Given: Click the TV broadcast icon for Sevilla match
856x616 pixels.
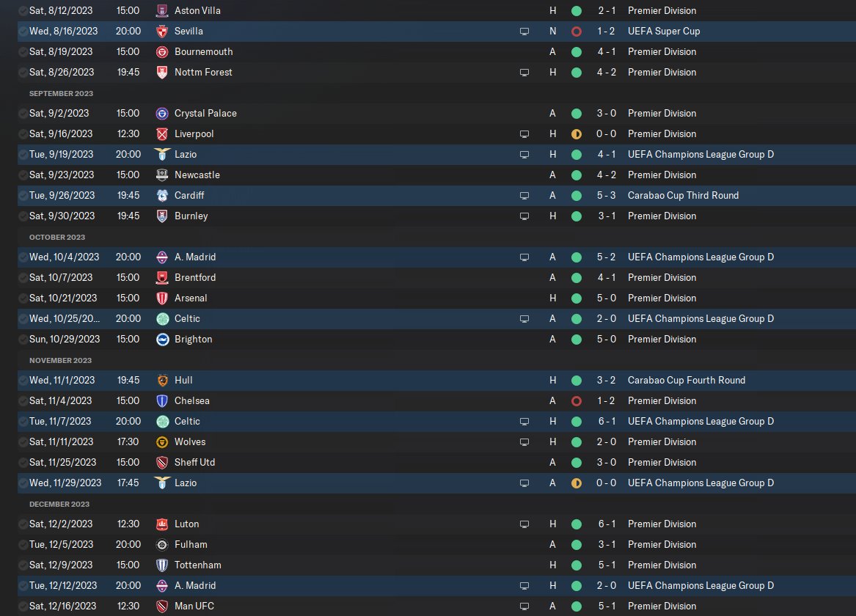Looking at the screenshot, I should (x=524, y=32).
